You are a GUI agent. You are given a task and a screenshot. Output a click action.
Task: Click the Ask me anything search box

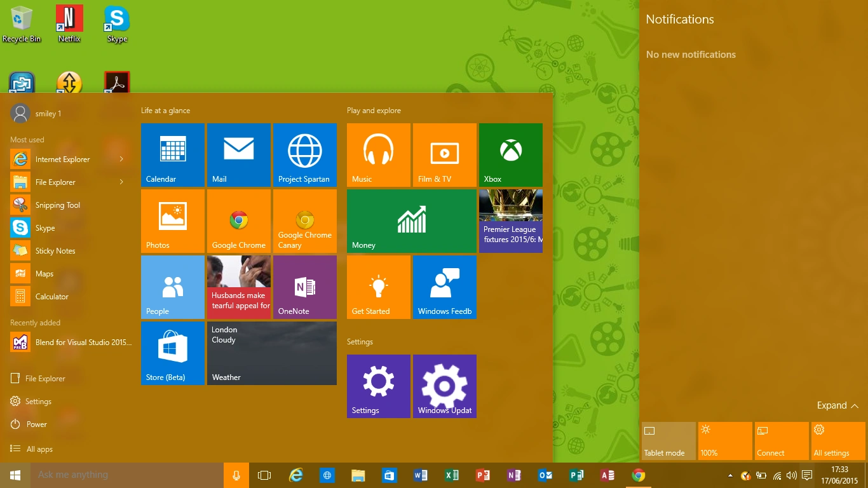click(x=127, y=475)
